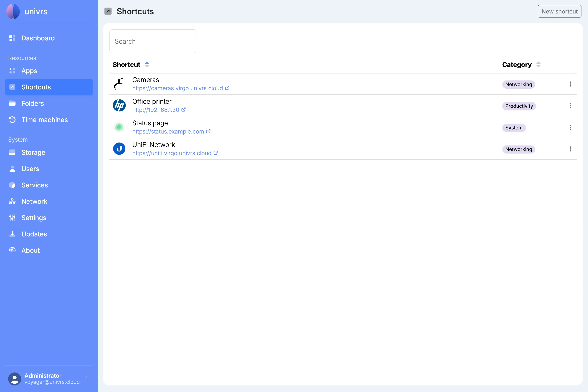Image resolution: width=588 pixels, height=392 pixels.
Task: Click the Dashboard icon in sidebar
Action: point(12,38)
